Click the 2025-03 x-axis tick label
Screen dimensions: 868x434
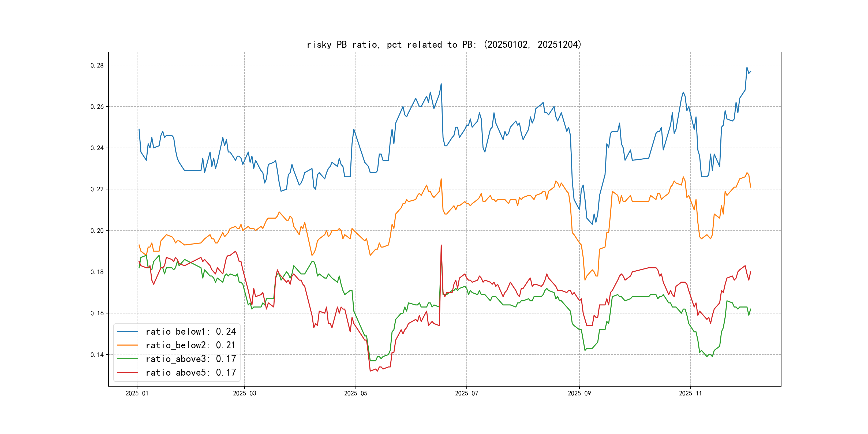[x=244, y=393]
